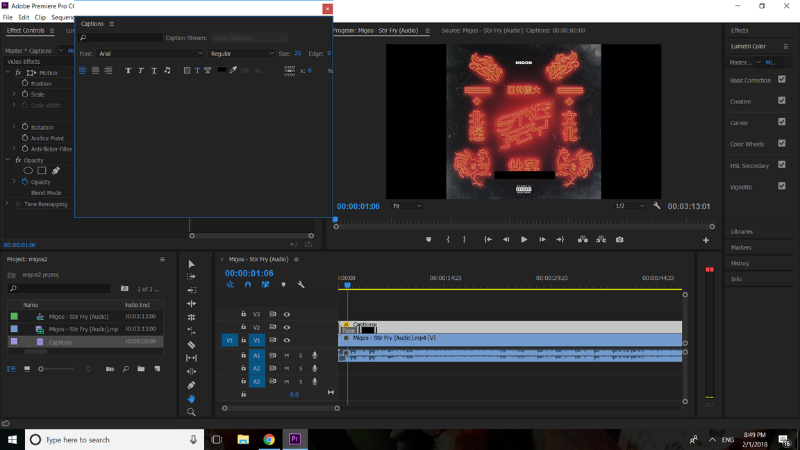Image resolution: width=800 pixels, height=450 pixels.
Task: Open the Libraries panel
Action: click(741, 231)
